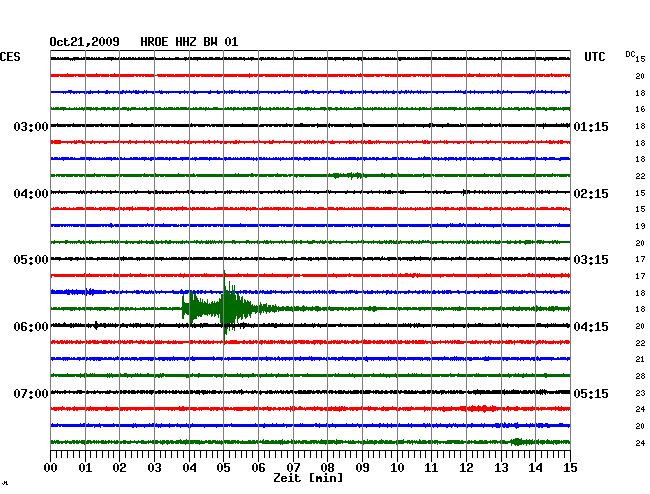The image size is (650, 494).
Task: Click the DC value 23
Action: coord(640,393)
